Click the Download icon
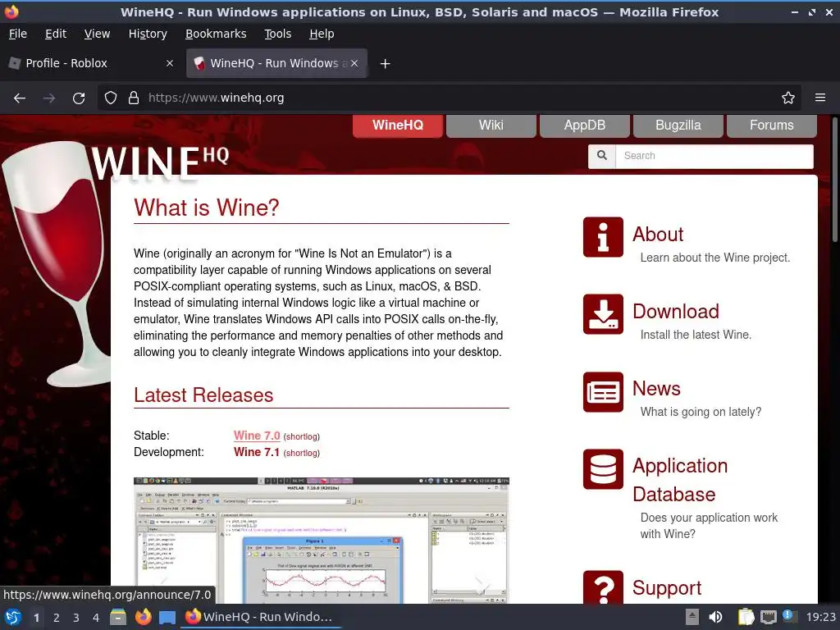The image size is (840, 630). click(603, 314)
